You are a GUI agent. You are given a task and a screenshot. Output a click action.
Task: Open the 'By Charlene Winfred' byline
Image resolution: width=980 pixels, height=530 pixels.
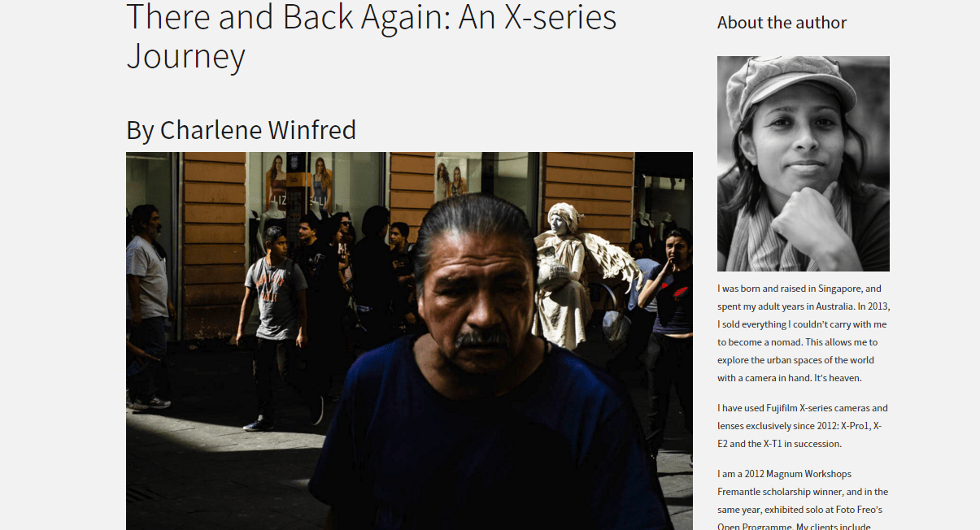click(x=241, y=129)
